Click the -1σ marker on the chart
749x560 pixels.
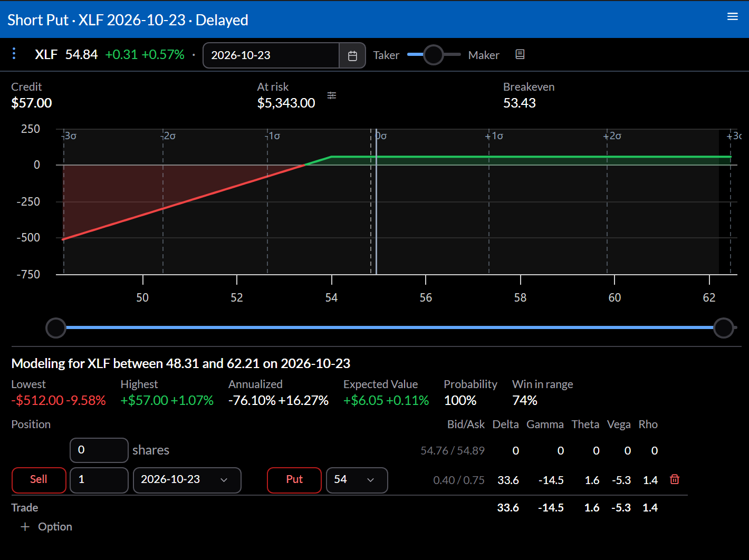point(273,136)
